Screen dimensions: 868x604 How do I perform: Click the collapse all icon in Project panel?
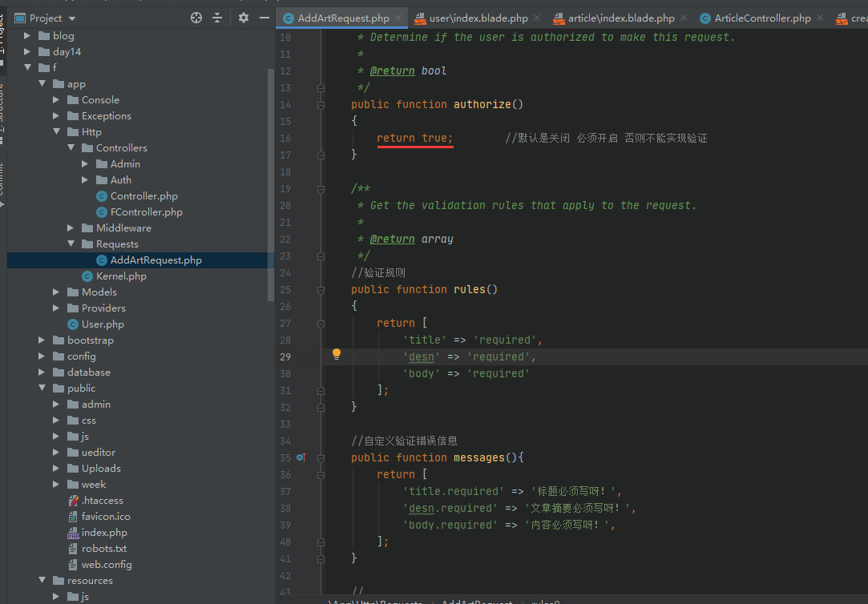click(217, 18)
